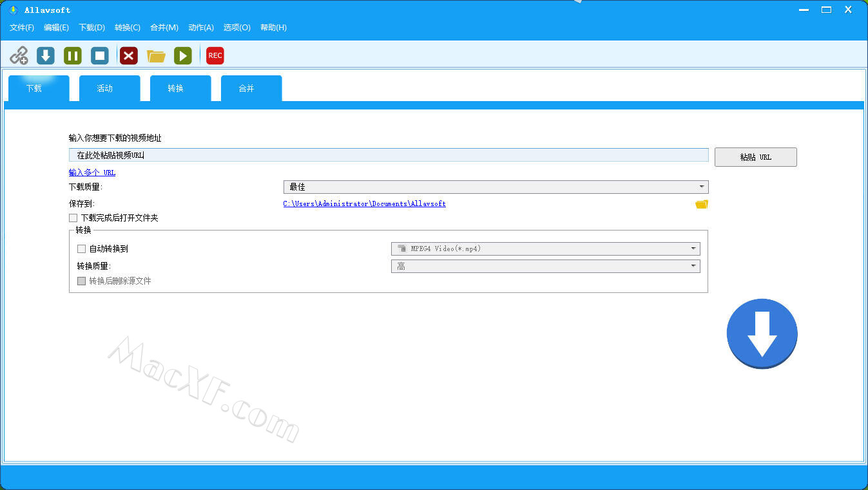Image resolution: width=868 pixels, height=490 pixels.
Task: Play file with the green play icon
Action: (183, 55)
